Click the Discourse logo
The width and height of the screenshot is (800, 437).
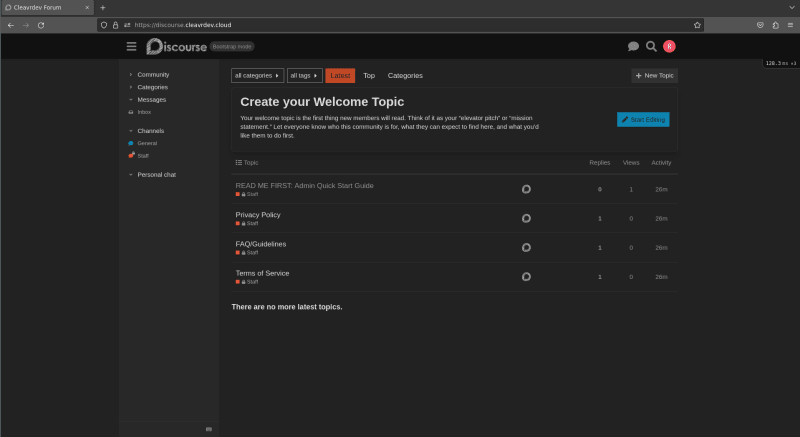[x=177, y=46]
